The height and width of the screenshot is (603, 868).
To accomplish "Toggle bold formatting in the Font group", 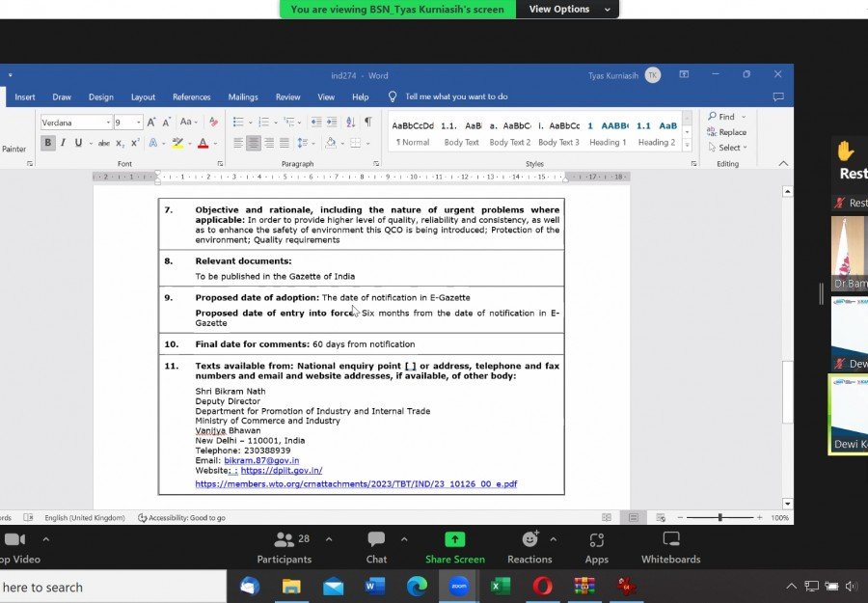I will (x=47, y=143).
